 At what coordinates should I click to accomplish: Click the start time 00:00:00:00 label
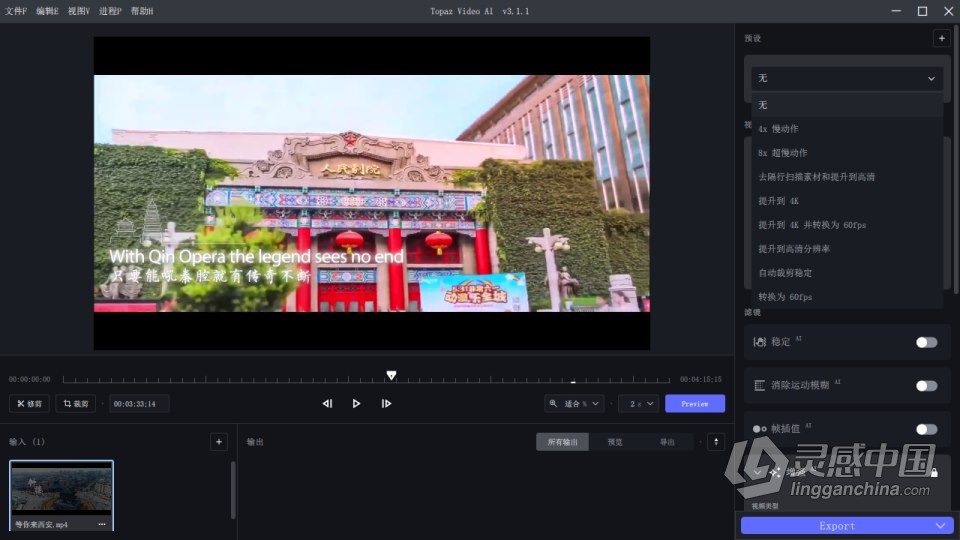click(29, 380)
